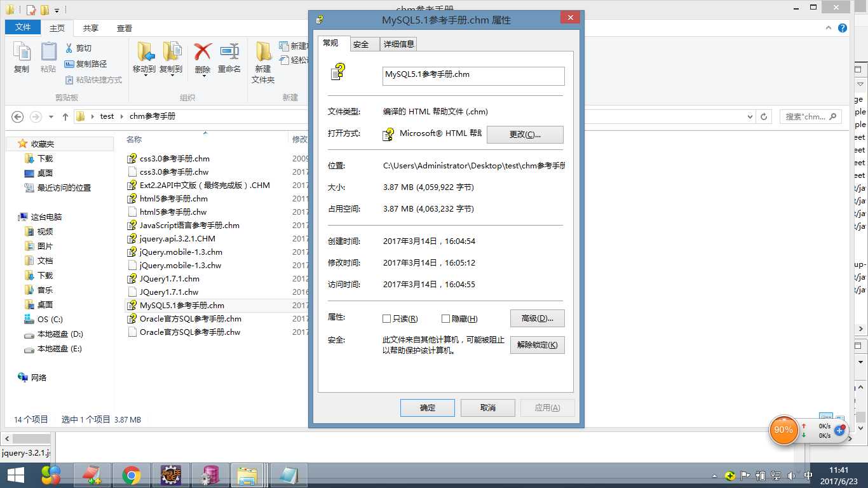Show hidden tray icons arrow
868x488 pixels.
[715, 475]
